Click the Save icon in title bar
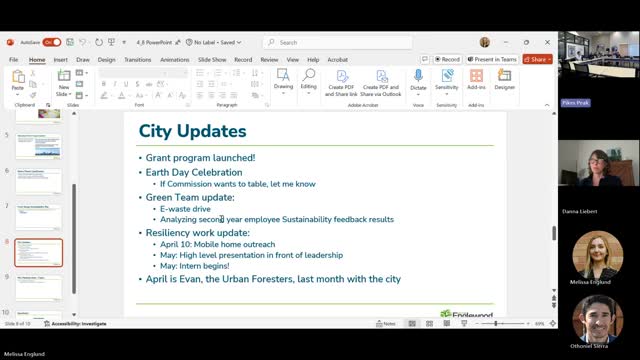The image size is (640, 360). (70, 42)
